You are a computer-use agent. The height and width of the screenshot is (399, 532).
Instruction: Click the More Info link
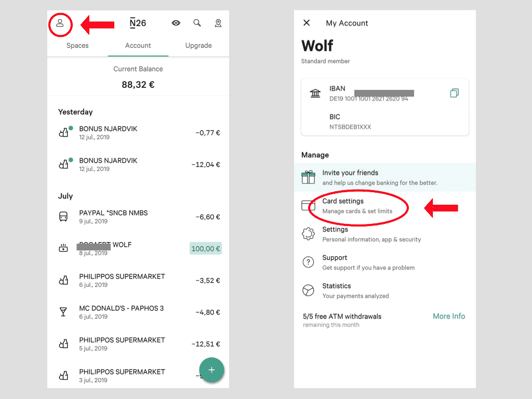449,316
